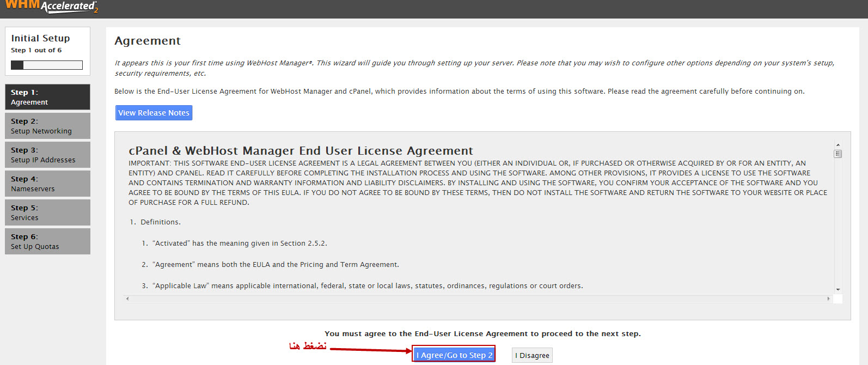Image resolution: width=868 pixels, height=365 pixels.
Task: Click the WHM Accelerated logo
Action: 51,6
